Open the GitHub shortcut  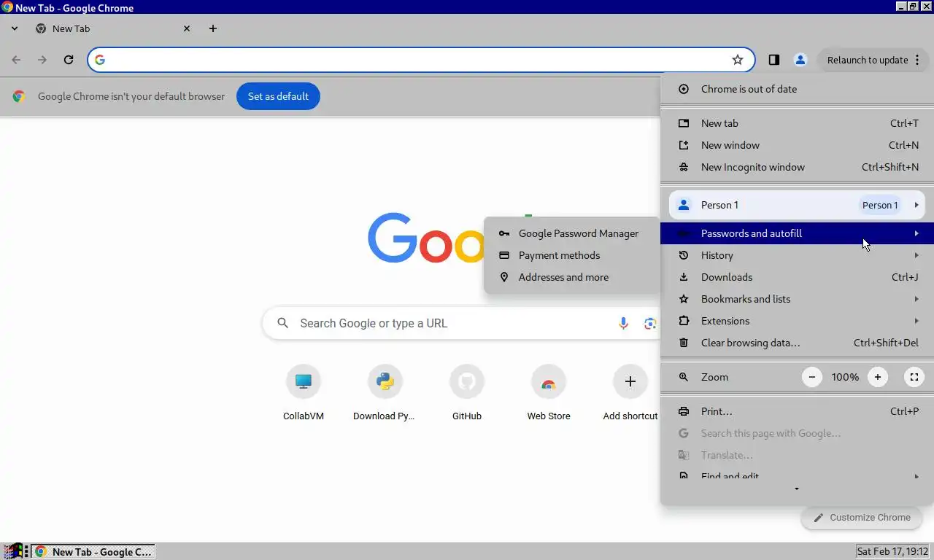coord(467,393)
